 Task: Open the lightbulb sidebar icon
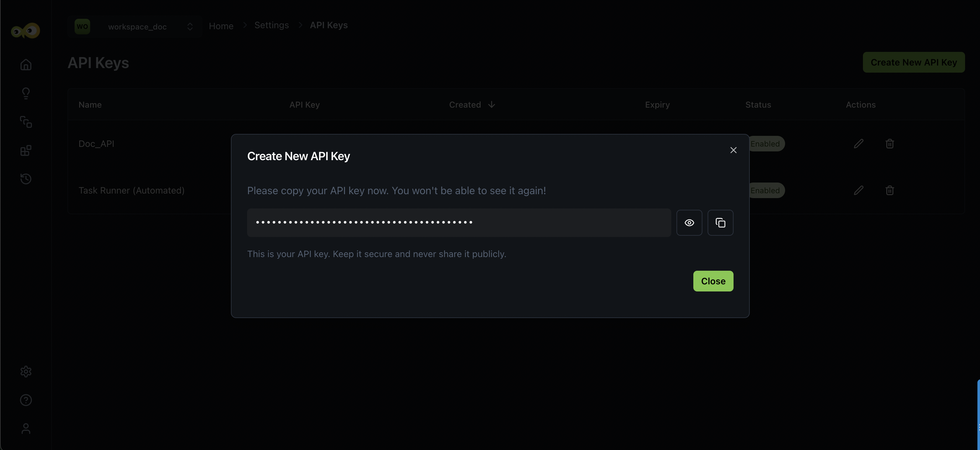point(26,93)
